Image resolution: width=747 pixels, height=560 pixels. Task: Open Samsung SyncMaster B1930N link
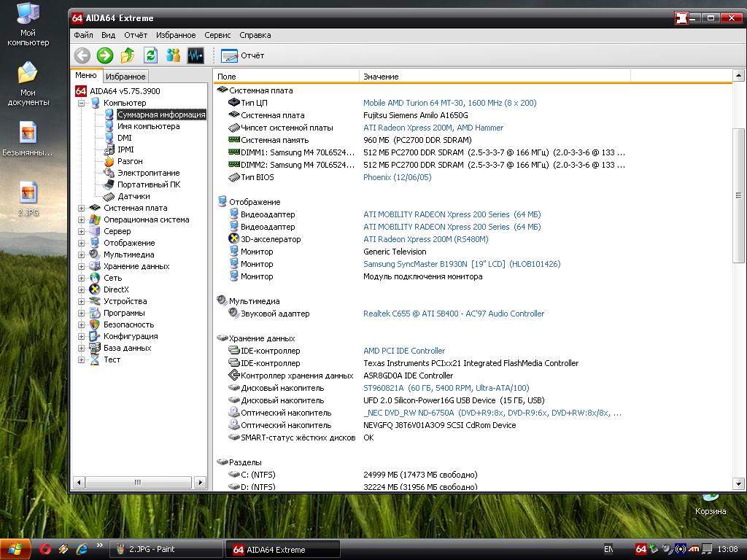[x=462, y=264]
